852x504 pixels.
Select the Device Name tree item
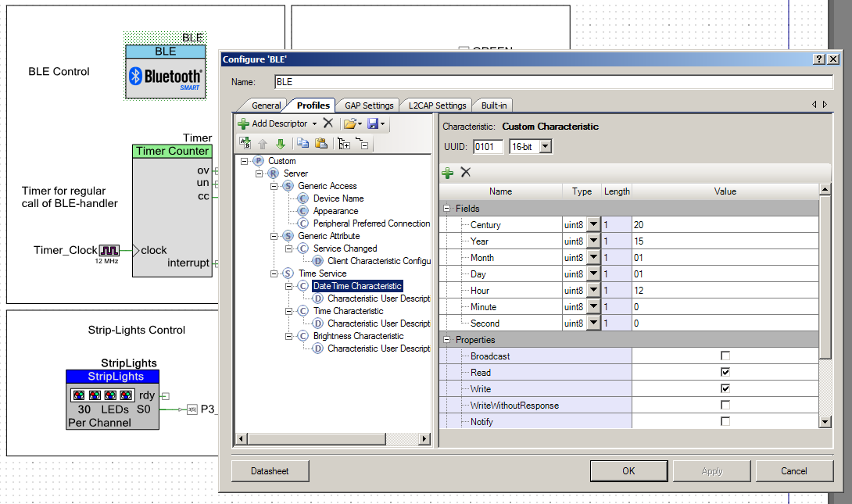coord(338,198)
